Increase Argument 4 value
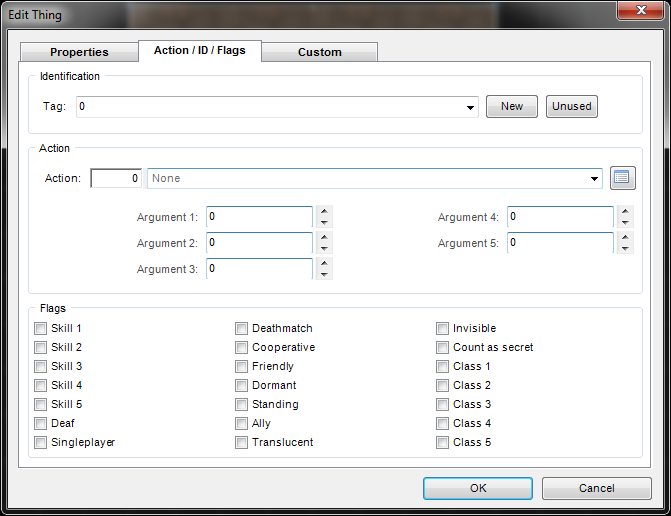Screen dimensions: 671x516 pyautogui.click(x=625, y=211)
